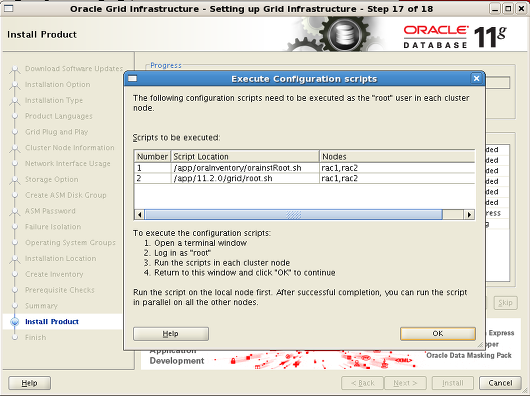Viewport: 530px width, 396px height.
Task: Select the Finish step in sidebar
Action: [x=35, y=338]
